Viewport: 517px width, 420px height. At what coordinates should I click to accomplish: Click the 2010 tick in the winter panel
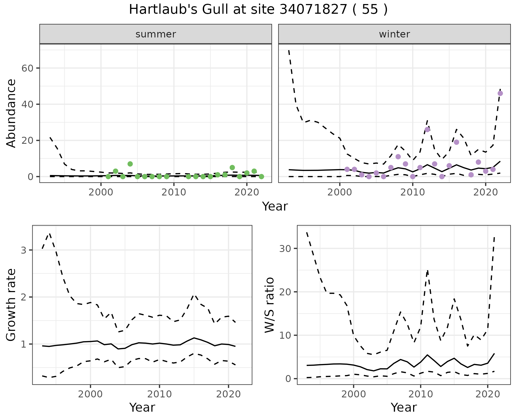412,192
